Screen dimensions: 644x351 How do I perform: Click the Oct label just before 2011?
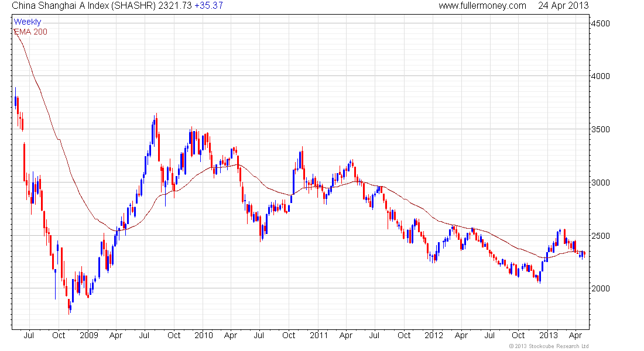click(289, 335)
